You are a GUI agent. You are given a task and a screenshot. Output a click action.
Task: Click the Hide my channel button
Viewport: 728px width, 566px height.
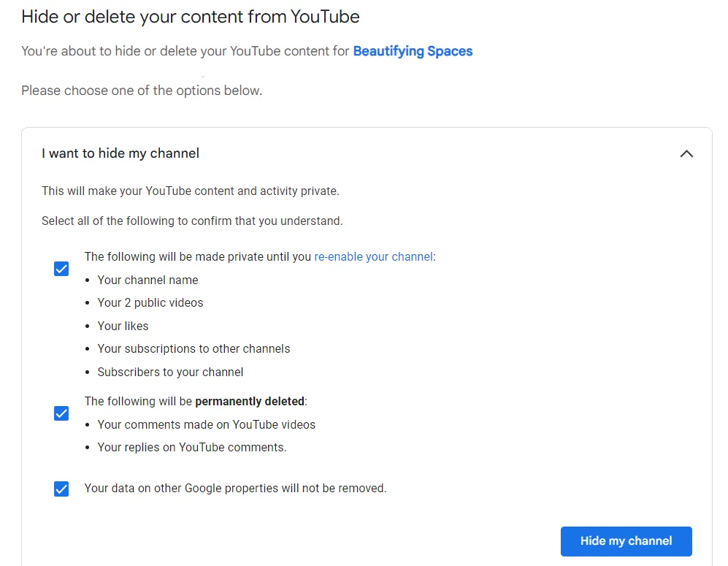point(626,541)
